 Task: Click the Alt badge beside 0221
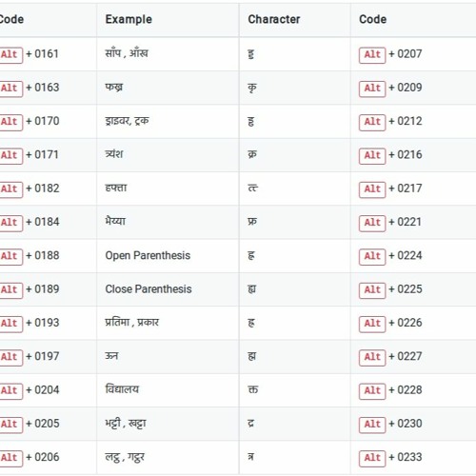click(x=372, y=223)
